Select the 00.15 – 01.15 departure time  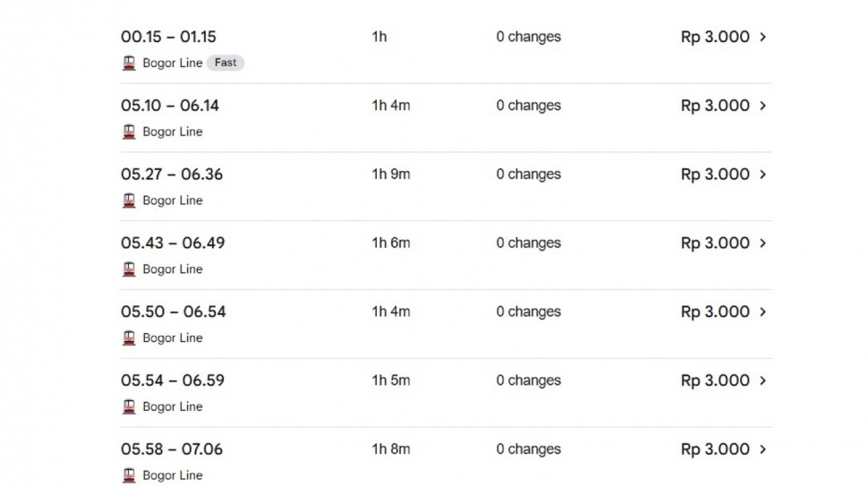(x=168, y=38)
